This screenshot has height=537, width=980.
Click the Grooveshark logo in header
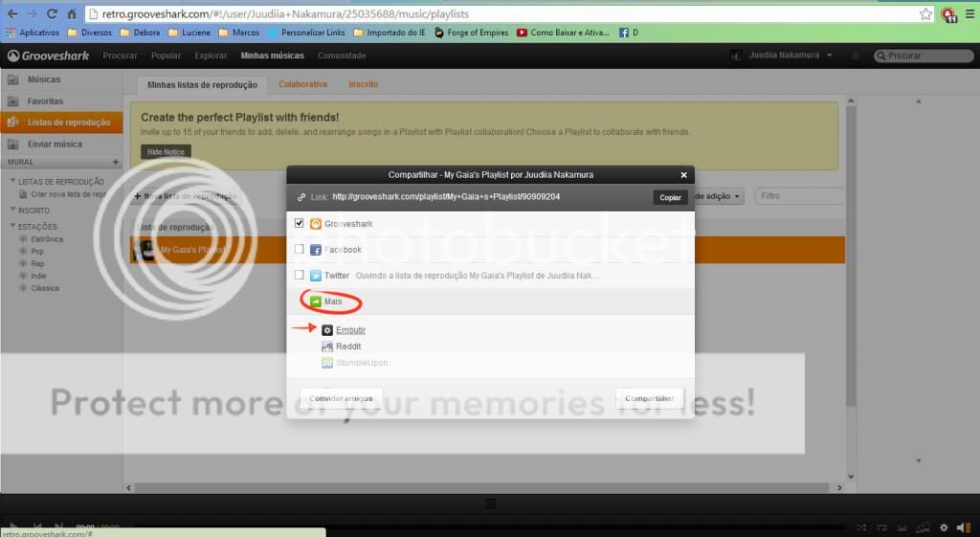click(49, 56)
